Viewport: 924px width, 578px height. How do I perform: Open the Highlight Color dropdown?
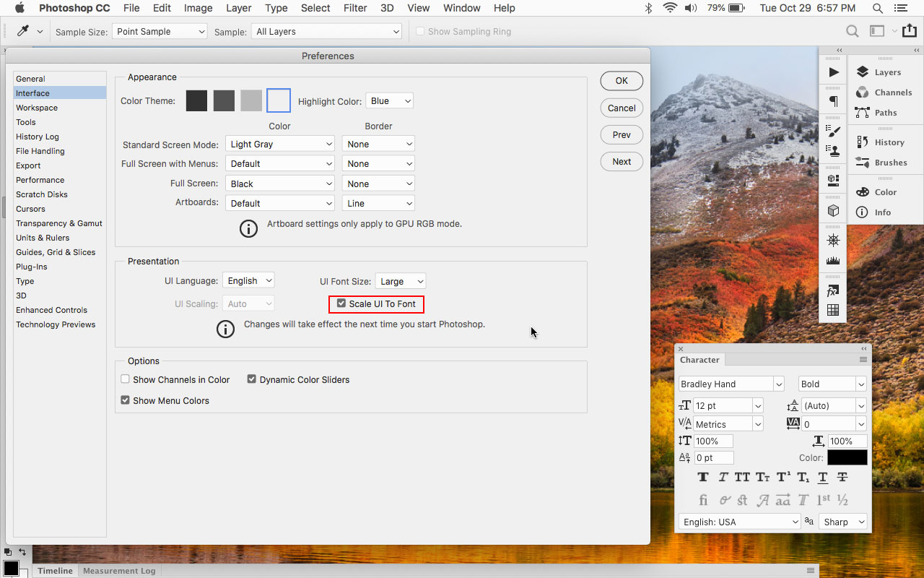(389, 100)
